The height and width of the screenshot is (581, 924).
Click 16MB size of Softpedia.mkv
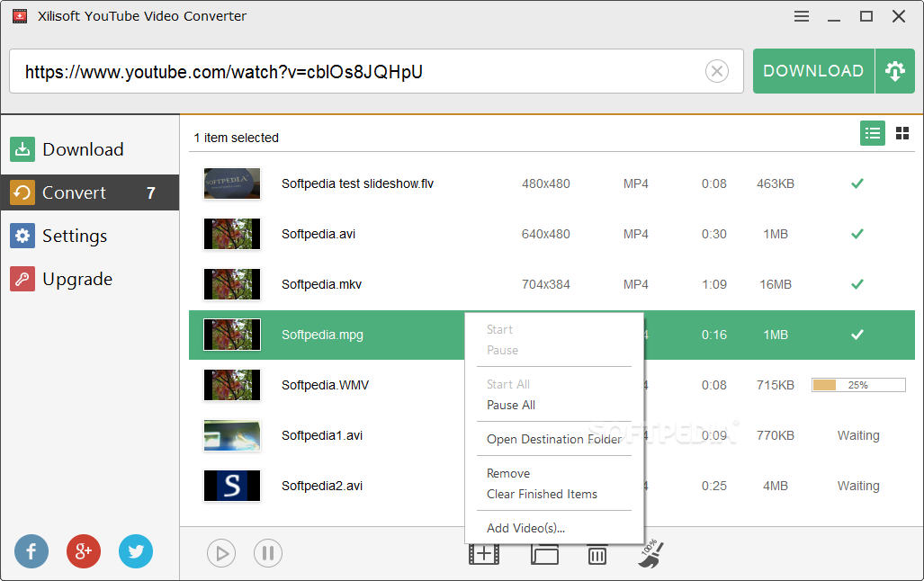tap(776, 284)
